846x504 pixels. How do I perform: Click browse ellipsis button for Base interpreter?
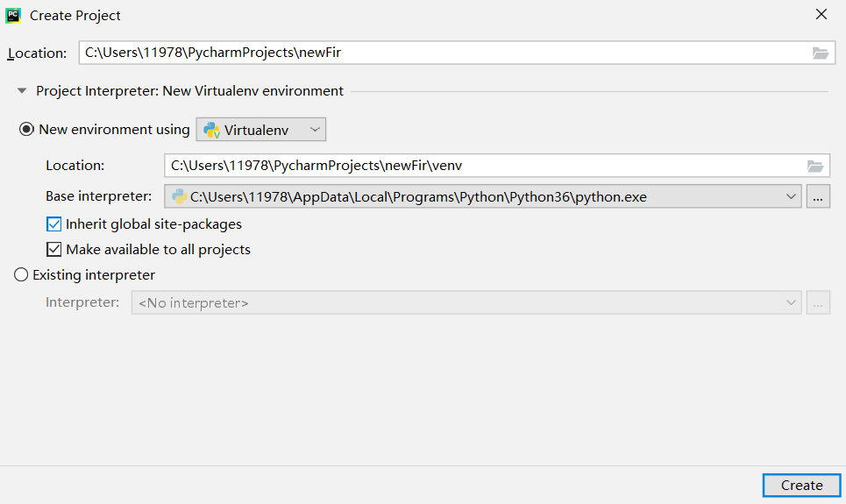(x=818, y=196)
